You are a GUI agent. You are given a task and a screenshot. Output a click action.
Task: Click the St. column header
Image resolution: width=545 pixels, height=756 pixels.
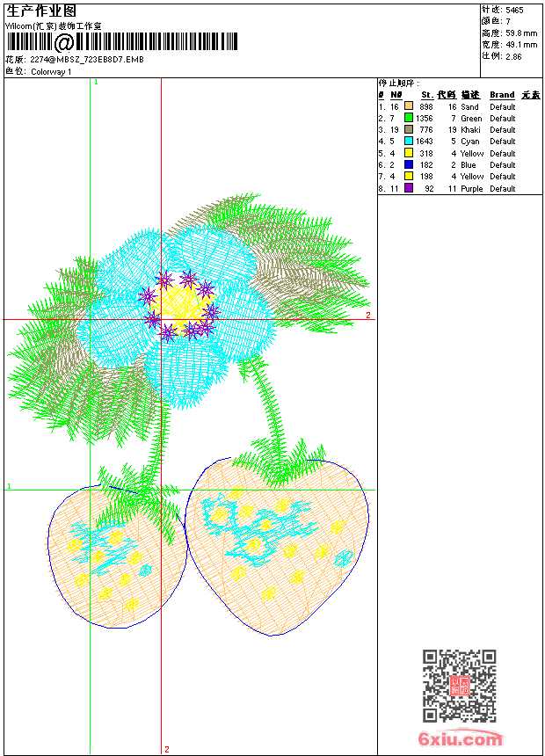pos(427,95)
